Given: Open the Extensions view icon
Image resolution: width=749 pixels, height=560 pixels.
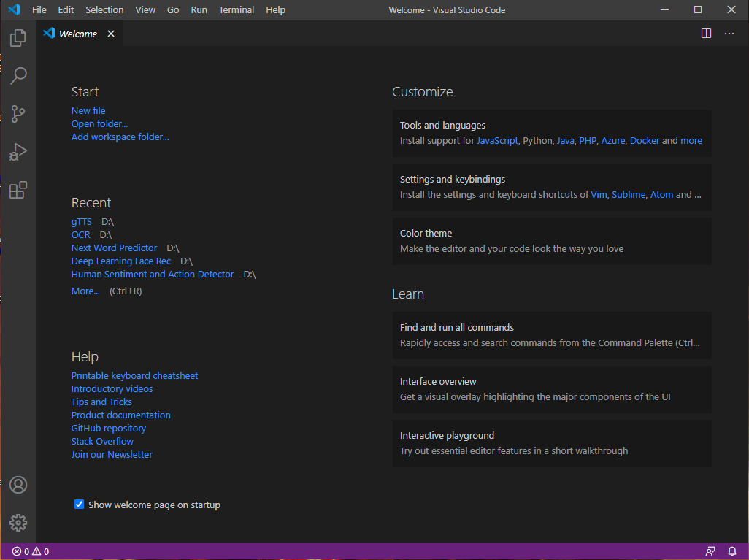Looking at the screenshot, I should (18, 190).
